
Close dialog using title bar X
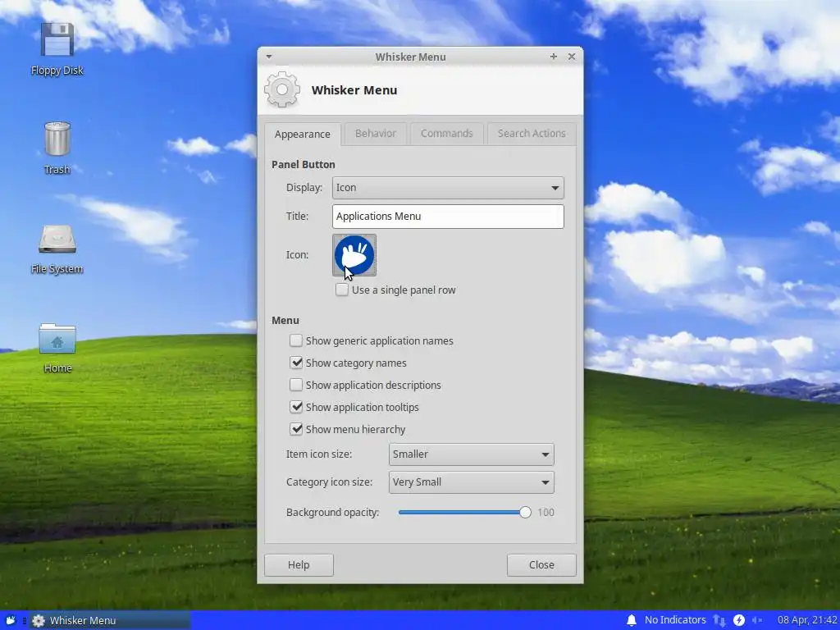tap(572, 57)
